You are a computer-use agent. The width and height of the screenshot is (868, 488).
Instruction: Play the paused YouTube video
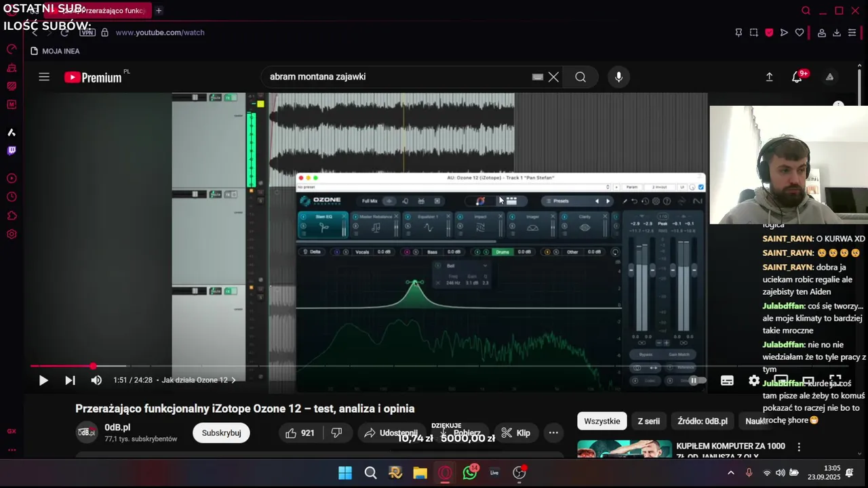pos(43,380)
